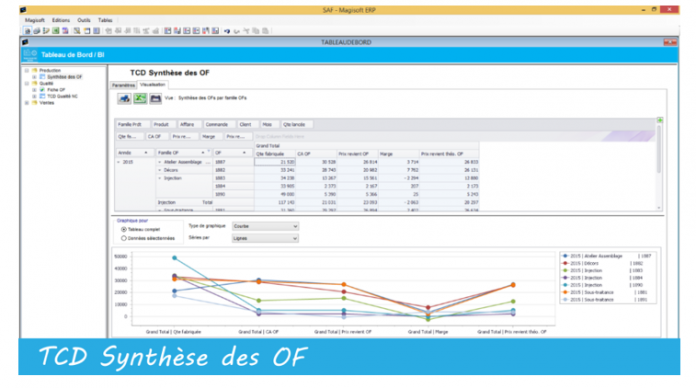The width and height of the screenshot is (696, 388).
Task: Click the first icon in the main toolbar
Action: tap(27, 31)
